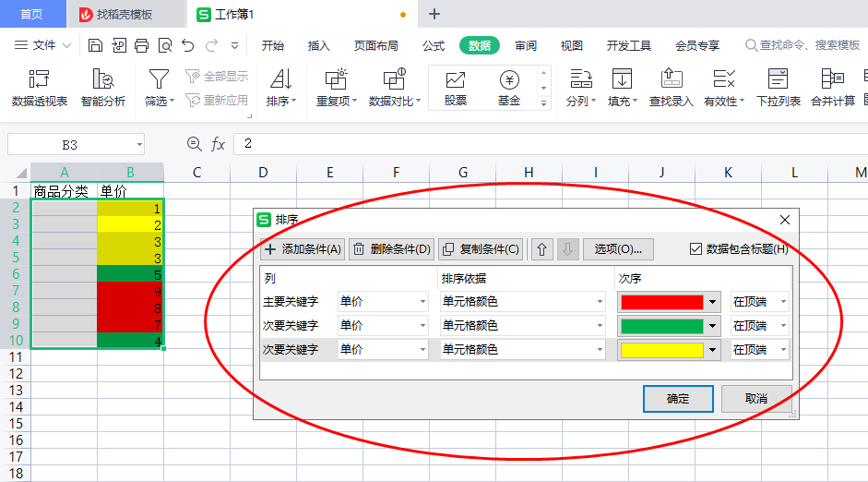The height and width of the screenshot is (482, 868).
Task: Open the Sort (排序) A-Z tool
Action: (281, 88)
